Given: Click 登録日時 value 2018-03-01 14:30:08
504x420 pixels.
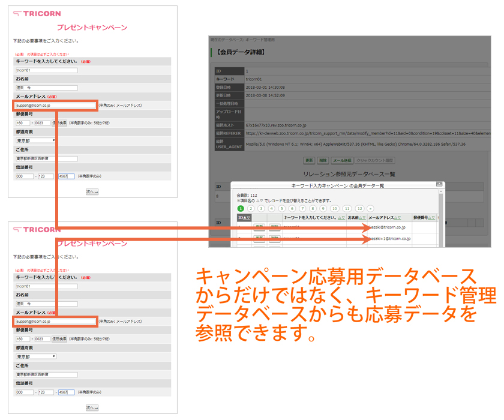Looking at the screenshot, I should click(x=265, y=87).
